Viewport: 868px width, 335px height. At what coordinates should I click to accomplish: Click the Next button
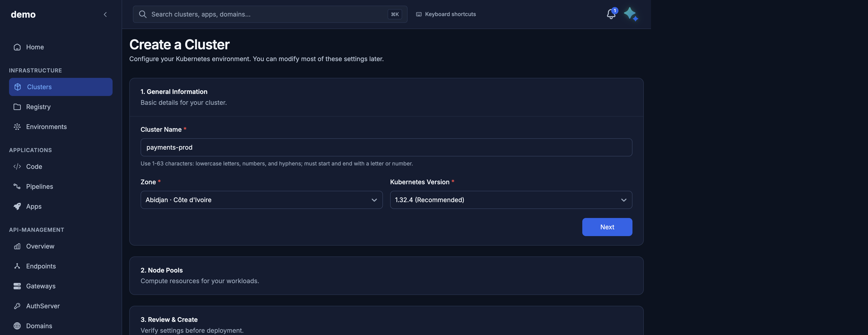[x=607, y=227]
